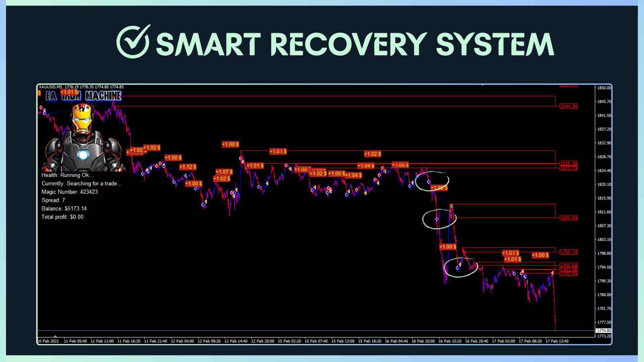Click the 1850.00 price axis label
Image resolution: width=644 pixels, height=362 pixels.
(604, 88)
